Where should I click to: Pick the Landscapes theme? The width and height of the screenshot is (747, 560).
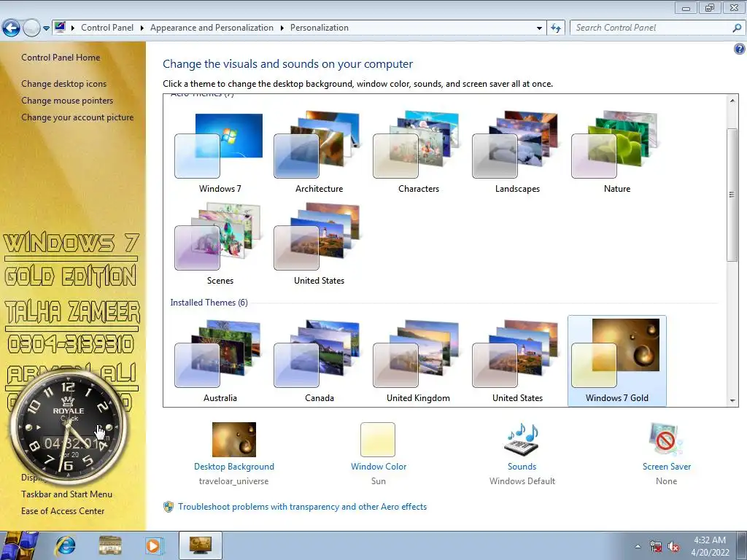point(517,152)
